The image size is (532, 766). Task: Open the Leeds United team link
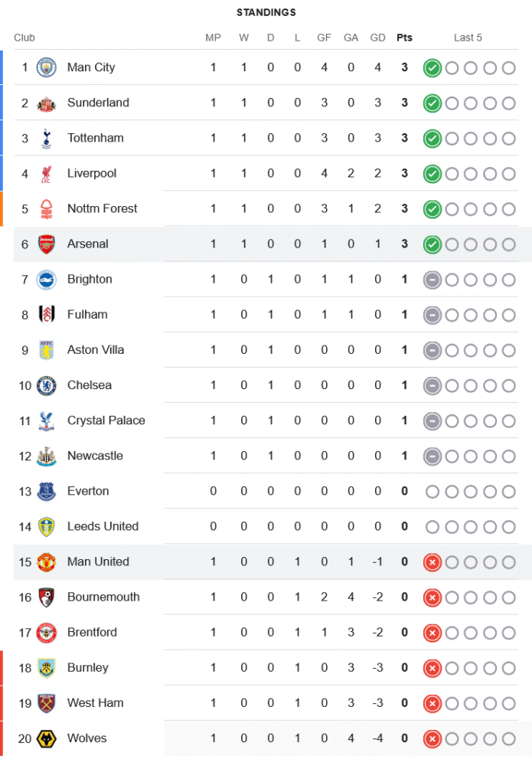[x=103, y=526]
